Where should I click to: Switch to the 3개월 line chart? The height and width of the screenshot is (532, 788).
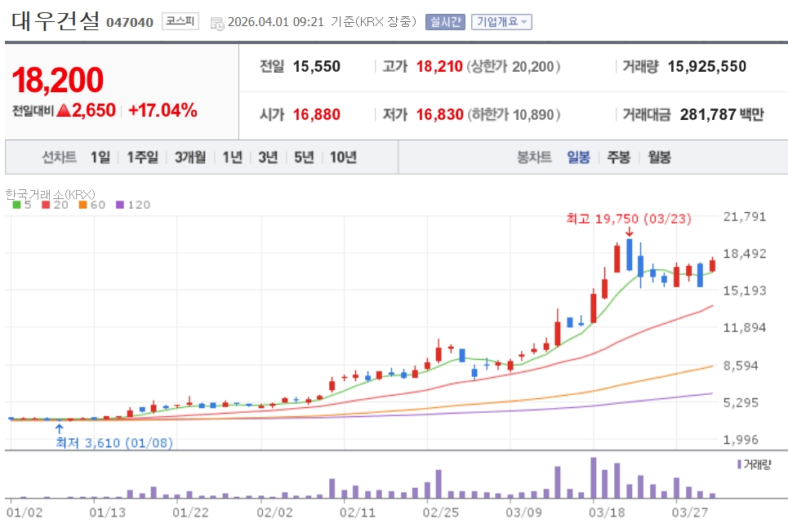click(x=190, y=157)
